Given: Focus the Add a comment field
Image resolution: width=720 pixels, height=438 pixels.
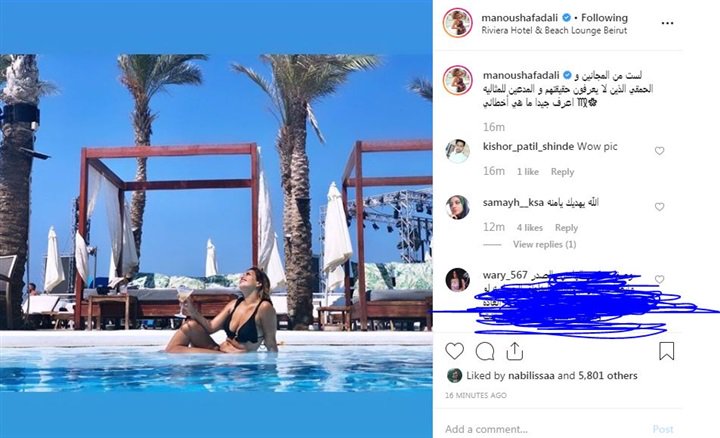Looking at the screenshot, I should tap(546, 429).
